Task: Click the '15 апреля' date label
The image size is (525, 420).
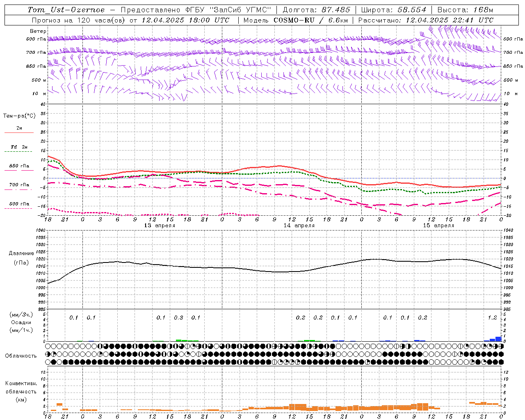Action: click(438, 226)
